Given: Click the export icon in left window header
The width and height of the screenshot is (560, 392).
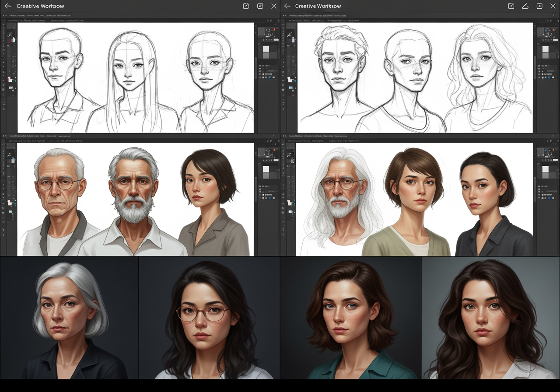Looking at the screenshot, I should (246, 6).
